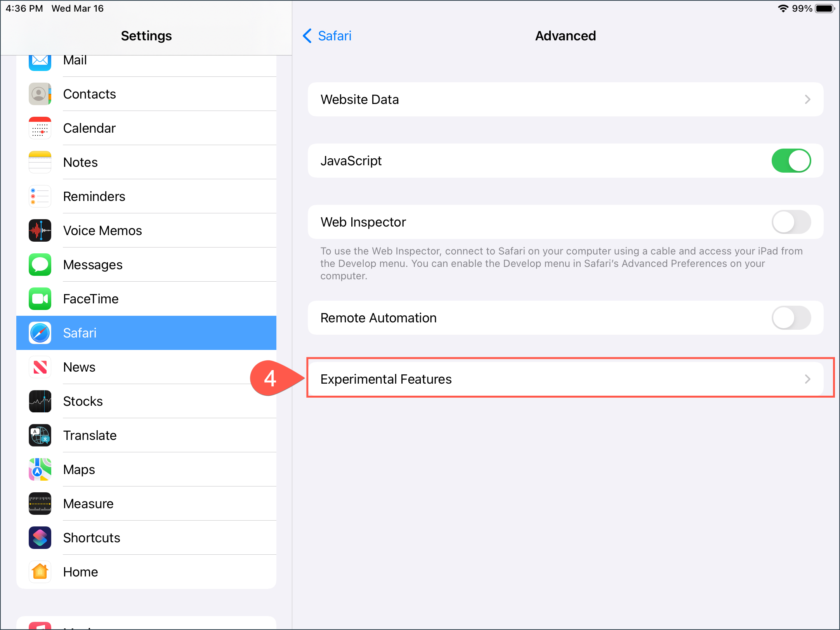Open Calendar settings
Viewport: 840px width, 630px height.
click(146, 128)
